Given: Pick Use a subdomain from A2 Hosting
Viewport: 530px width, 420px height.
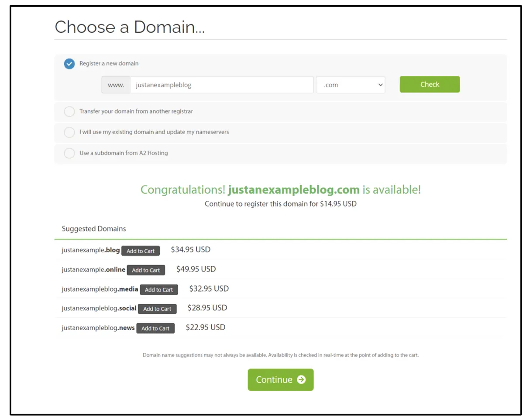Looking at the screenshot, I should [69, 153].
